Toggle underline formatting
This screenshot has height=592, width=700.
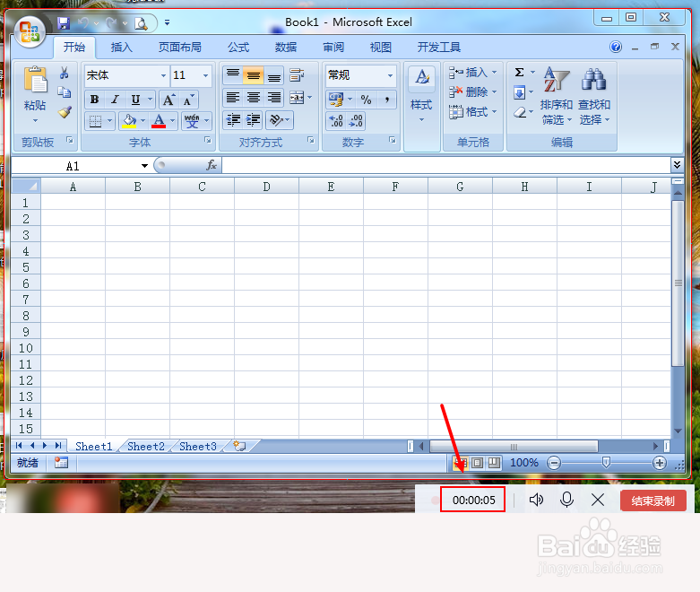(x=135, y=100)
